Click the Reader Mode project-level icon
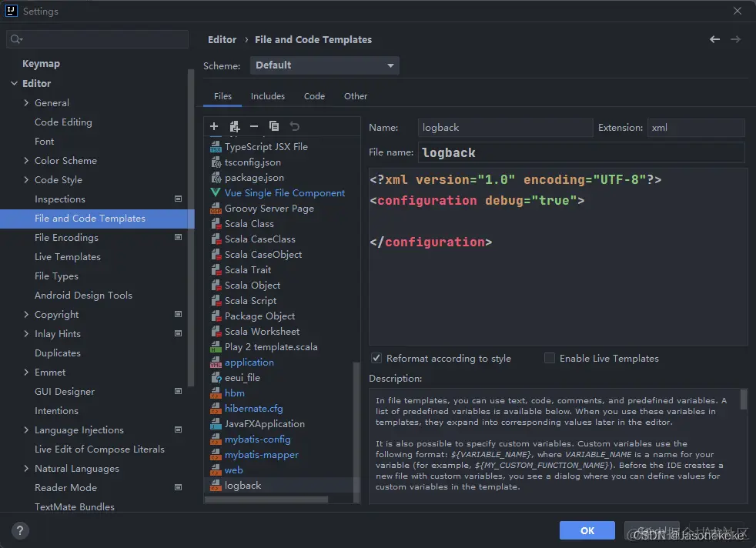Screen dimensions: 756x548 point(178,487)
